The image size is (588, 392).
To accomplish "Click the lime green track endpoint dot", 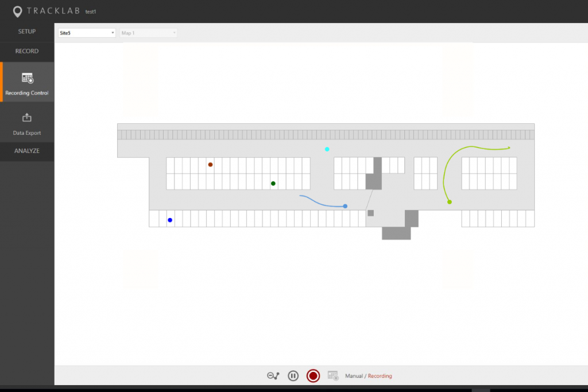I will point(449,202).
